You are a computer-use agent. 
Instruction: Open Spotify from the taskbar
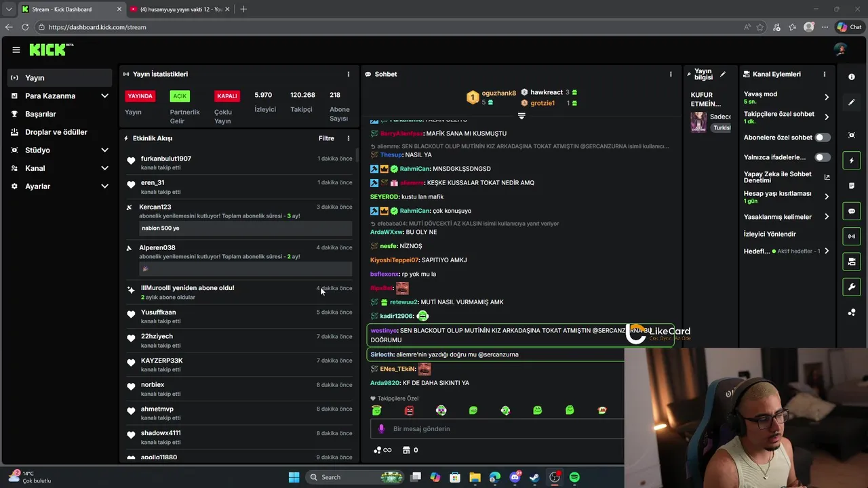(574, 477)
